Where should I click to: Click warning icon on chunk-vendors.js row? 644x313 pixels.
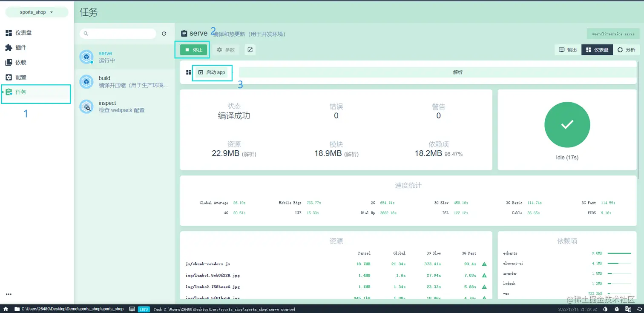tap(484, 264)
